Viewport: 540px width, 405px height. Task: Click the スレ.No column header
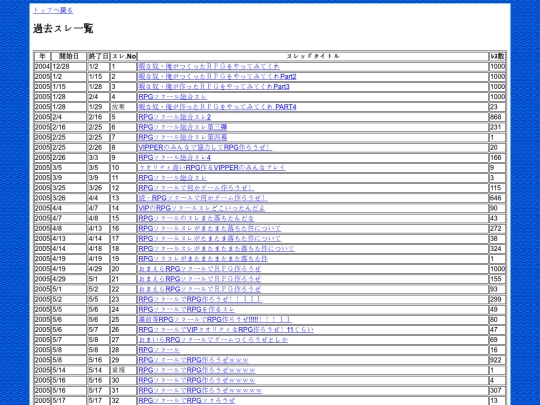(124, 56)
